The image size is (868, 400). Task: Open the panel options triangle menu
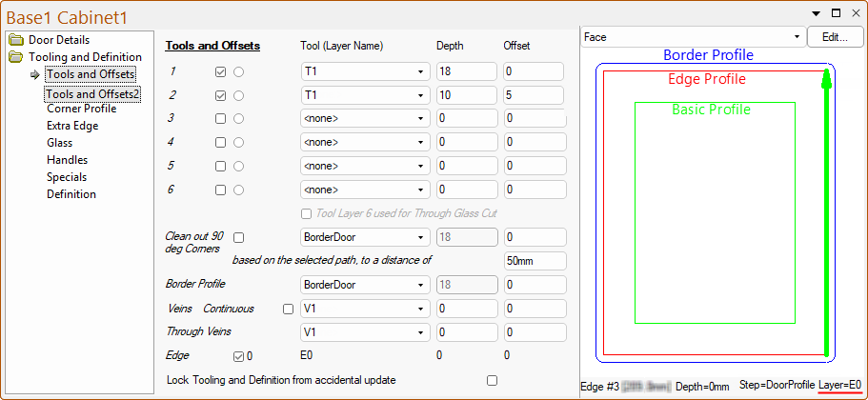tap(817, 13)
